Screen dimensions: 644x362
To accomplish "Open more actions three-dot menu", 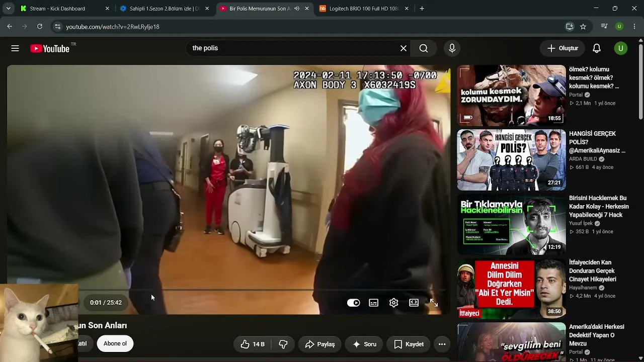I will 442,344.
